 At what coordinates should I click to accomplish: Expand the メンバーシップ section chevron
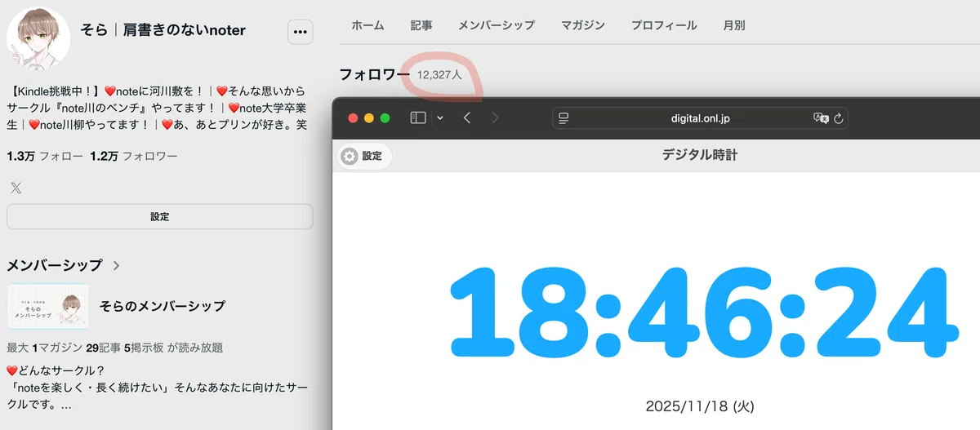pos(116,265)
